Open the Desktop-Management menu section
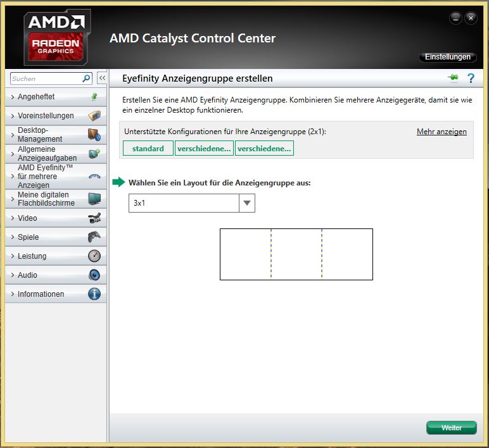The width and height of the screenshot is (489, 448). coord(56,135)
